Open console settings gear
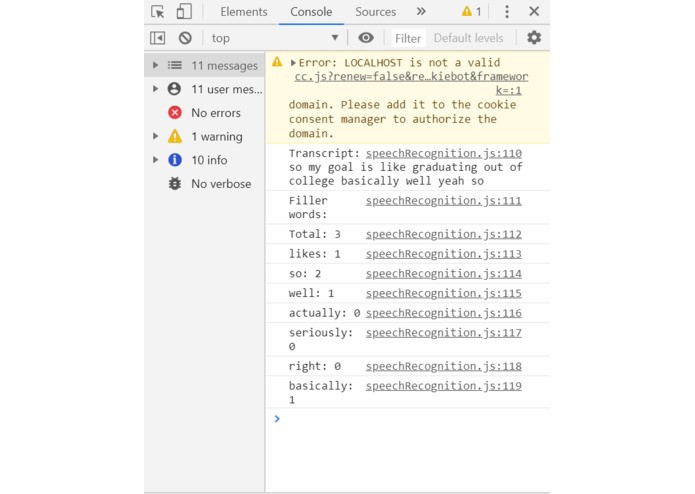 click(534, 38)
